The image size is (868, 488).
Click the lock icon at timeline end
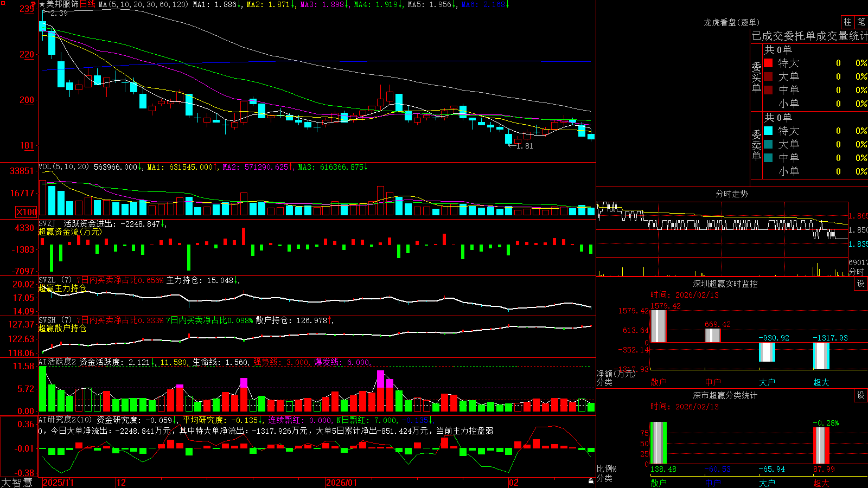click(591, 481)
